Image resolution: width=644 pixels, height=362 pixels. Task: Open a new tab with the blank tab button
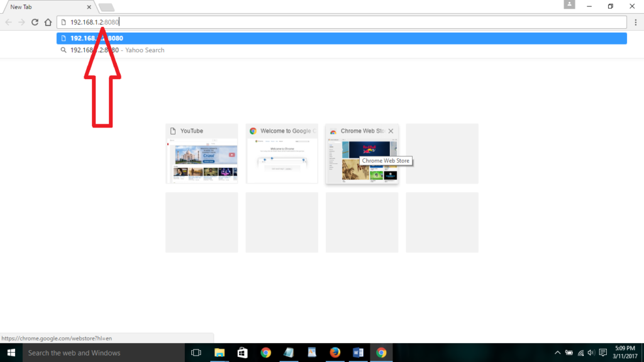(x=106, y=8)
